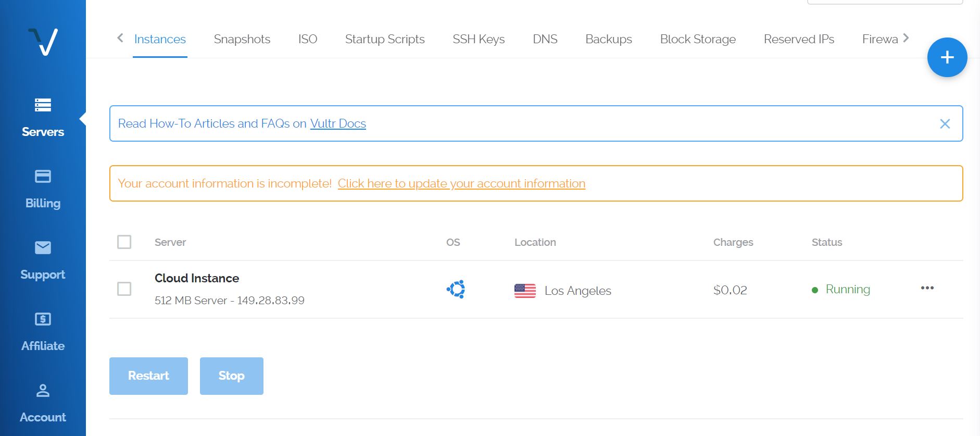Viewport: 980px width, 436px height.
Task: Go to the Affiliate section
Action: tap(43, 331)
